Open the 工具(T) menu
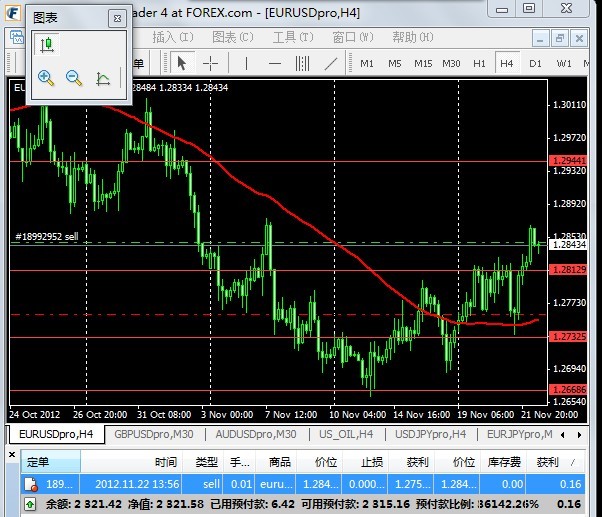Image resolution: width=602 pixels, height=517 pixels. point(293,37)
